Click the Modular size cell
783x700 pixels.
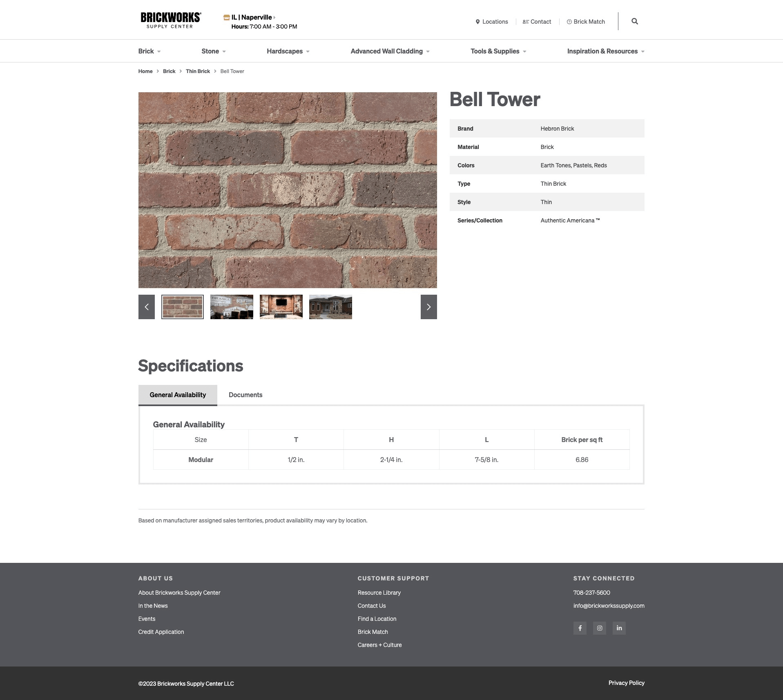[x=201, y=460]
